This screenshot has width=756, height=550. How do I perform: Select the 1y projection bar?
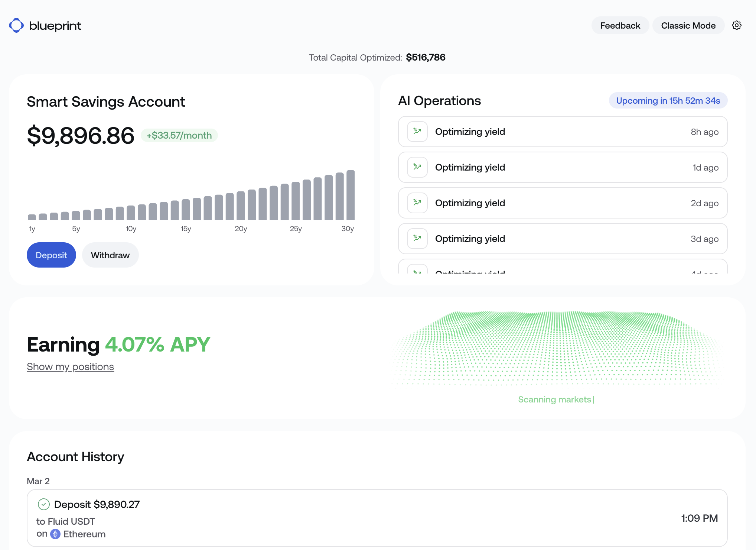point(32,217)
